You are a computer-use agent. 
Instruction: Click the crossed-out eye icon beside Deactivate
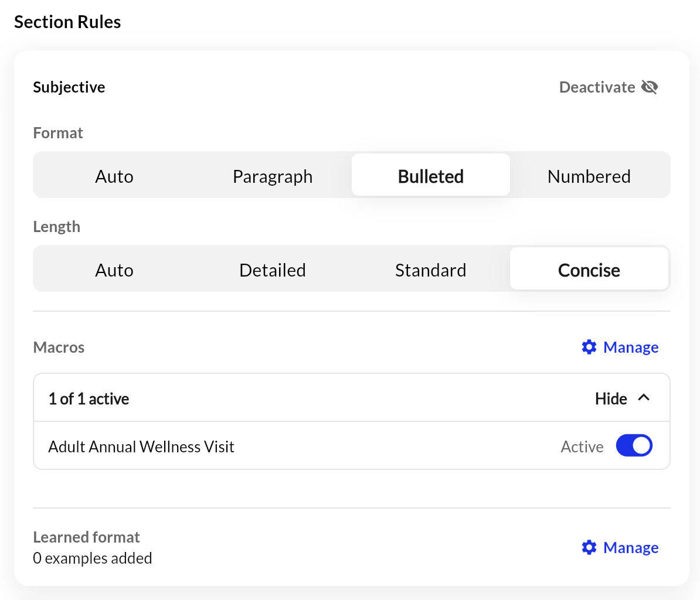pos(650,87)
